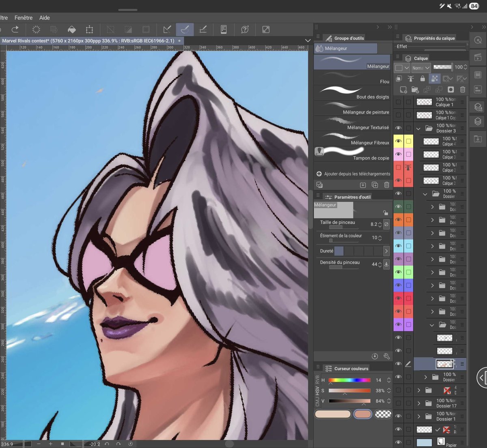This screenshot has height=448, width=487.
Task: Select the transparent color swatch
Action: click(x=383, y=414)
